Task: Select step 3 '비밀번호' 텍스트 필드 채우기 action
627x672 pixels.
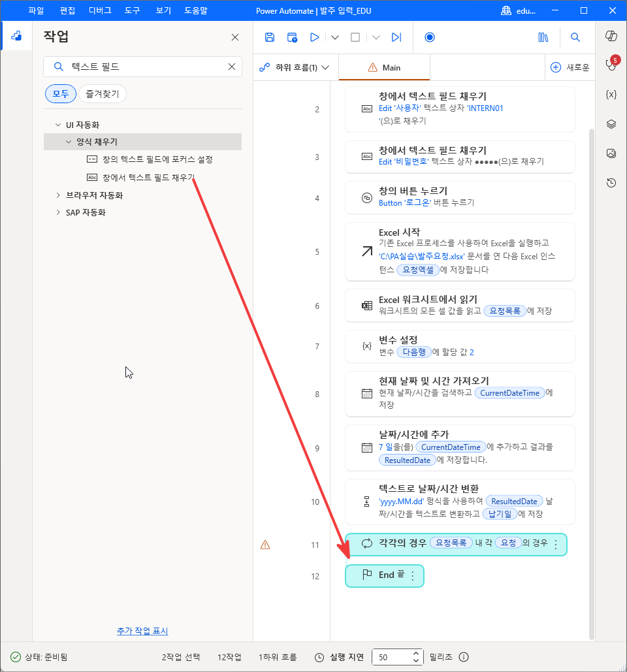Action: 459,157
